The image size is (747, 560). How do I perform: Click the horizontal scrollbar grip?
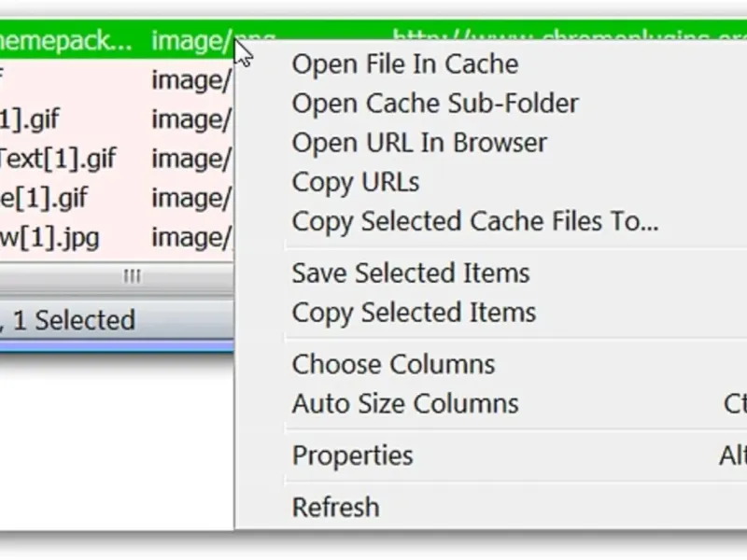pyautogui.click(x=132, y=276)
